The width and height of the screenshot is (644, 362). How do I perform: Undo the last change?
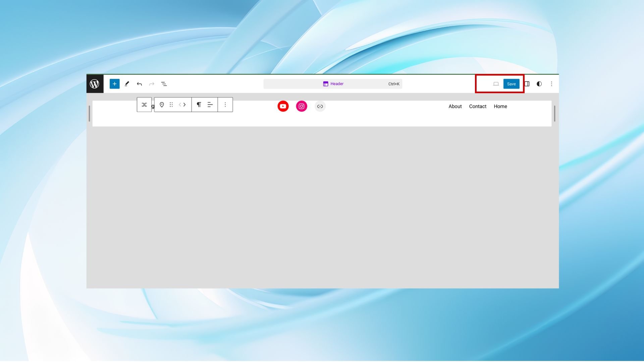click(139, 84)
